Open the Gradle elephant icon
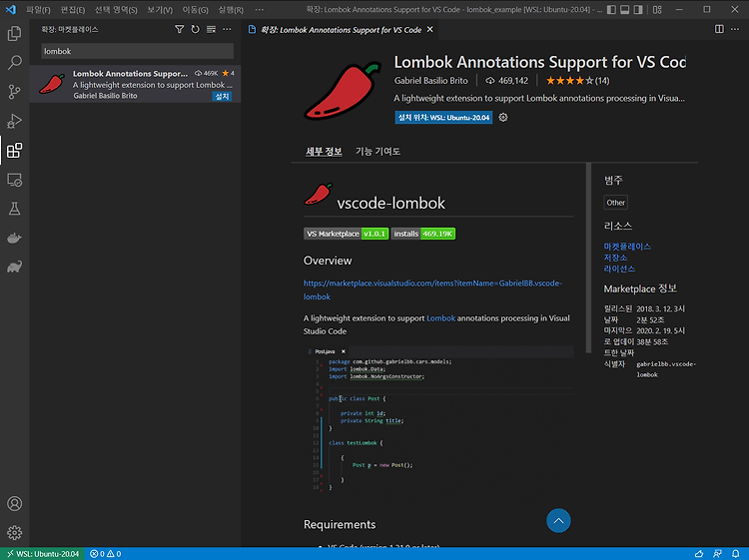The height and width of the screenshot is (560, 749). (14, 267)
